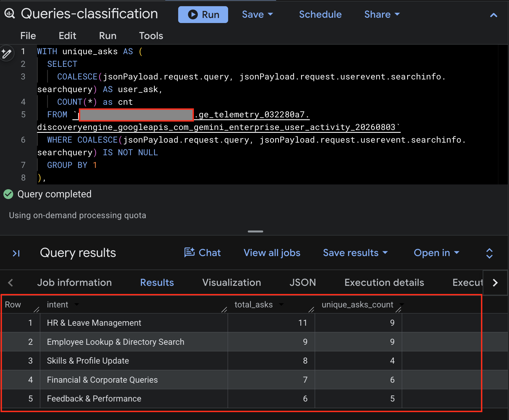This screenshot has width=509, height=420.
Task: Click the pane resize handle bar
Action: [255, 231]
